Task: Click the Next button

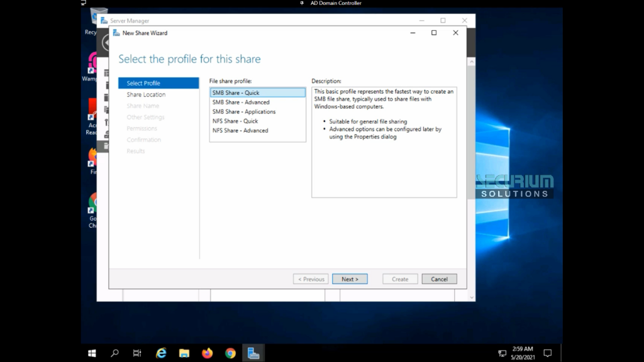Action: [350, 279]
